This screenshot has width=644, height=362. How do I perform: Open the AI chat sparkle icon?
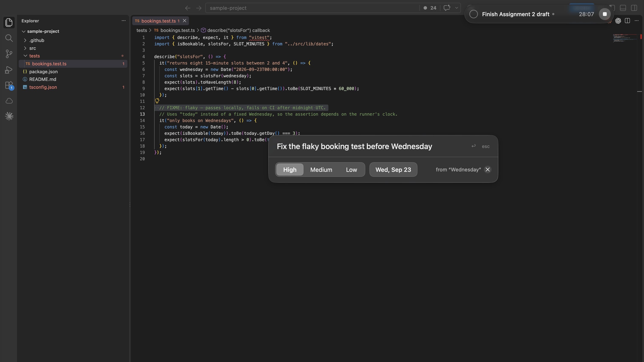click(x=447, y=8)
